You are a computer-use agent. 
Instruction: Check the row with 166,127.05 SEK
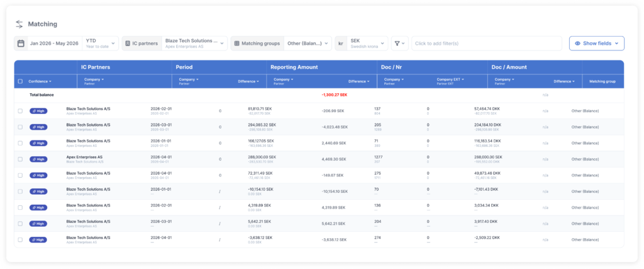21,143
